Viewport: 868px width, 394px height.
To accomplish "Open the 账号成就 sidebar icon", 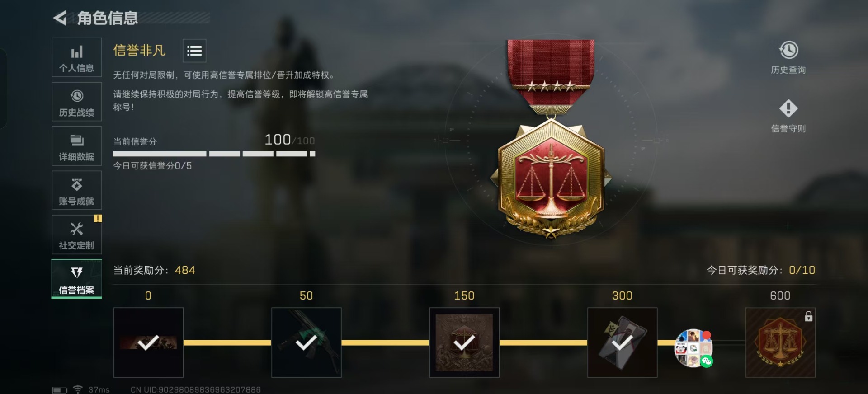I will click(x=77, y=190).
